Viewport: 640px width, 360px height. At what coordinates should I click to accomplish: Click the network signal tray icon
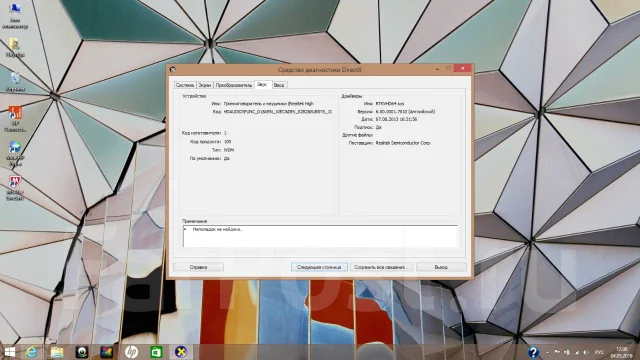577,352
